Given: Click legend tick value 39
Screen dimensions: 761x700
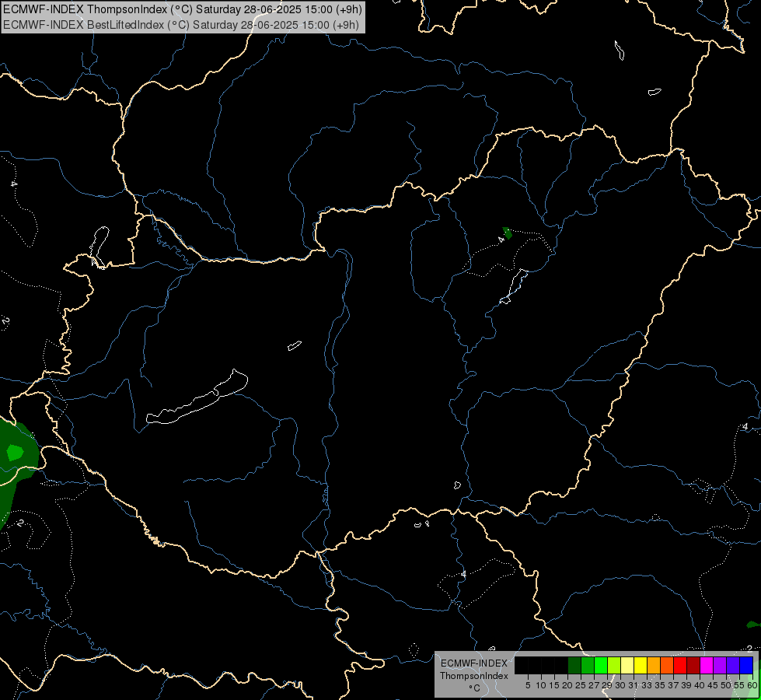Looking at the screenshot, I should [686, 685].
